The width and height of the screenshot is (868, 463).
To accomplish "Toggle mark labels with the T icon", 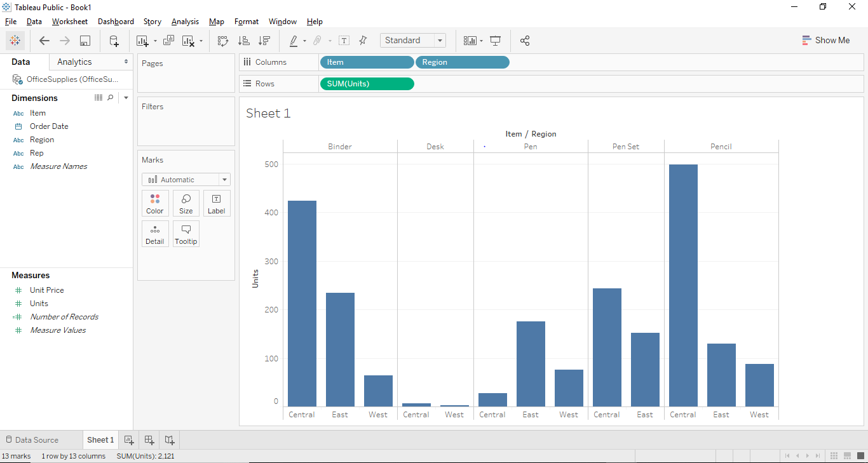I will point(344,40).
